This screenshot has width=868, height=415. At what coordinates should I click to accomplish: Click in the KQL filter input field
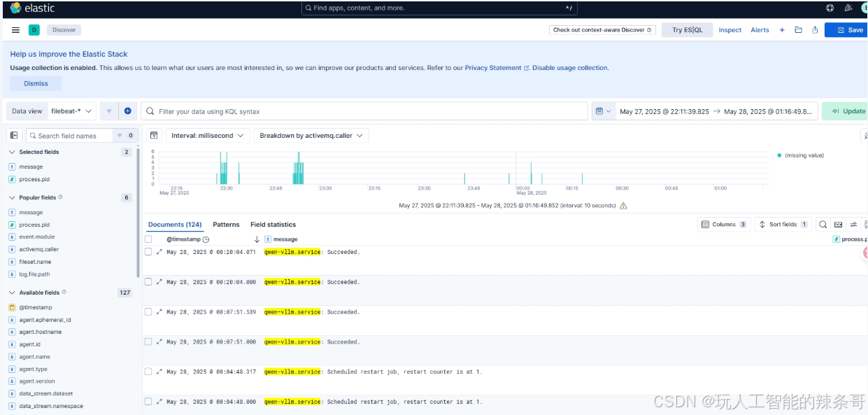click(x=364, y=111)
